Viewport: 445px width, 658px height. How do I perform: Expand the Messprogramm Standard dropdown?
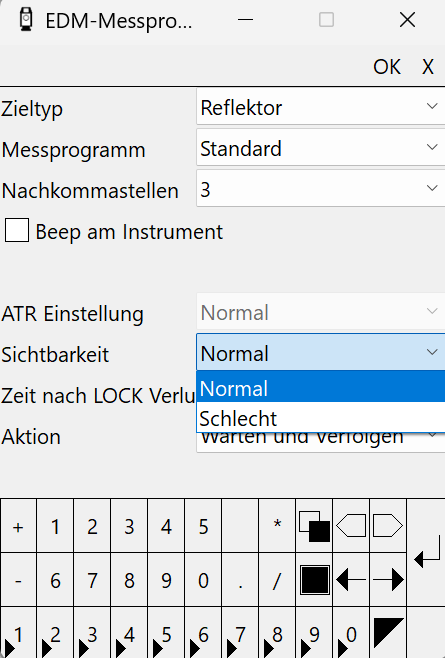point(321,147)
